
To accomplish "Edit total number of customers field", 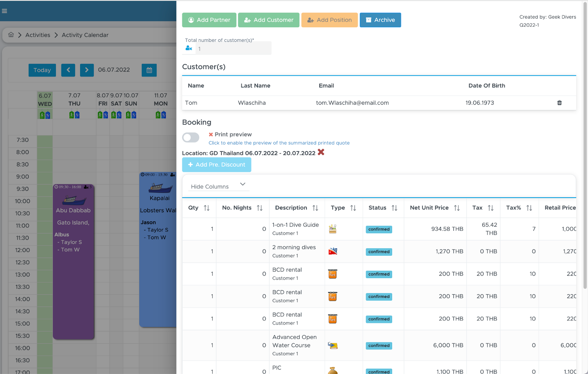I will 233,48.
